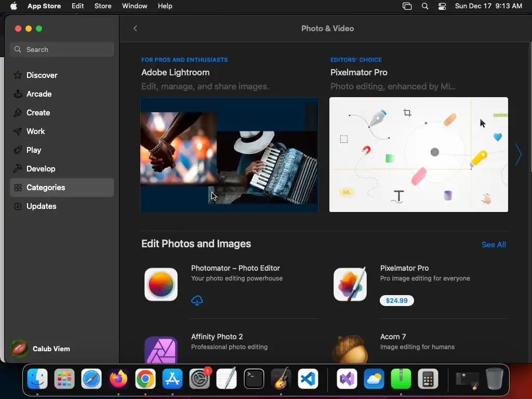Open TextEdit from the Dock
The image size is (532, 399).
[227, 378]
